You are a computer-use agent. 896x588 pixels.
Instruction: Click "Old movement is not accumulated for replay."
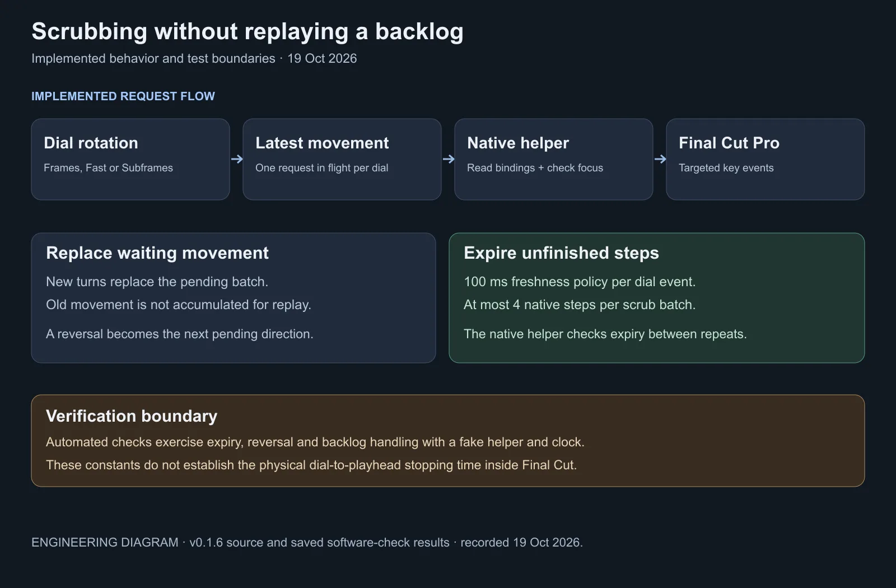(x=179, y=305)
